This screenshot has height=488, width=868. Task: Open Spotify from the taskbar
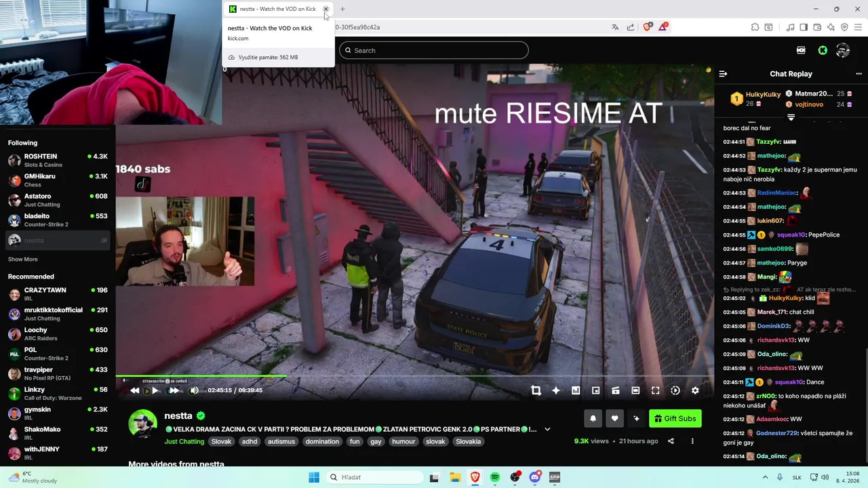tap(495, 477)
